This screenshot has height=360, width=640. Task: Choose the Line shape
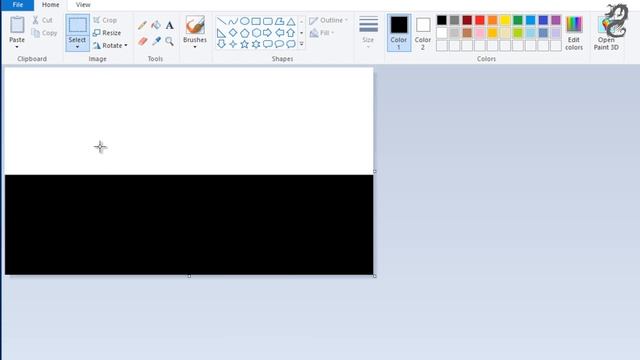[221, 21]
